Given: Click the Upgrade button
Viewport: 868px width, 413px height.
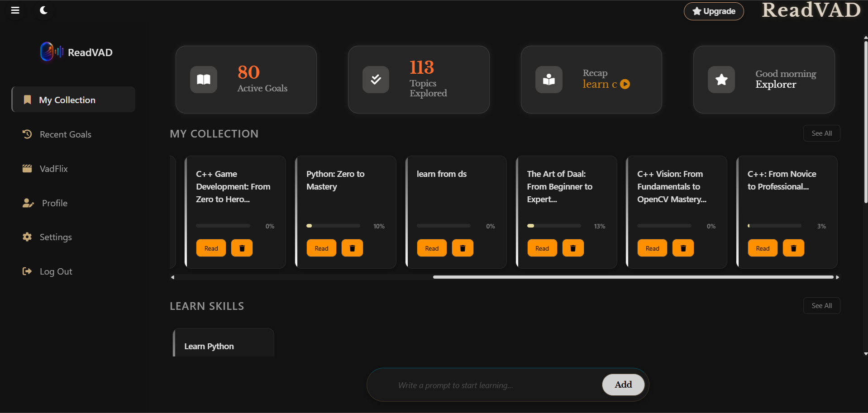Looking at the screenshot, I should click(x=714, y=11).
